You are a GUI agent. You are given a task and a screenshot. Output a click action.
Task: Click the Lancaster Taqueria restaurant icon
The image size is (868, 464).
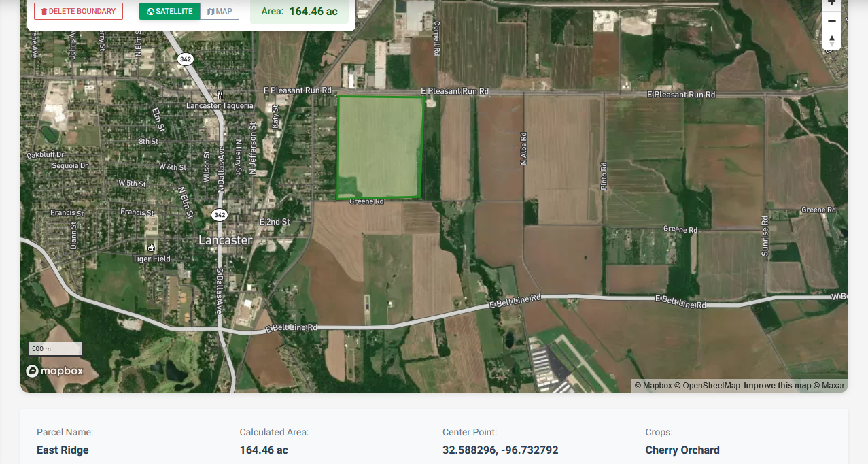pyautogui.click(x=220, y=95)
